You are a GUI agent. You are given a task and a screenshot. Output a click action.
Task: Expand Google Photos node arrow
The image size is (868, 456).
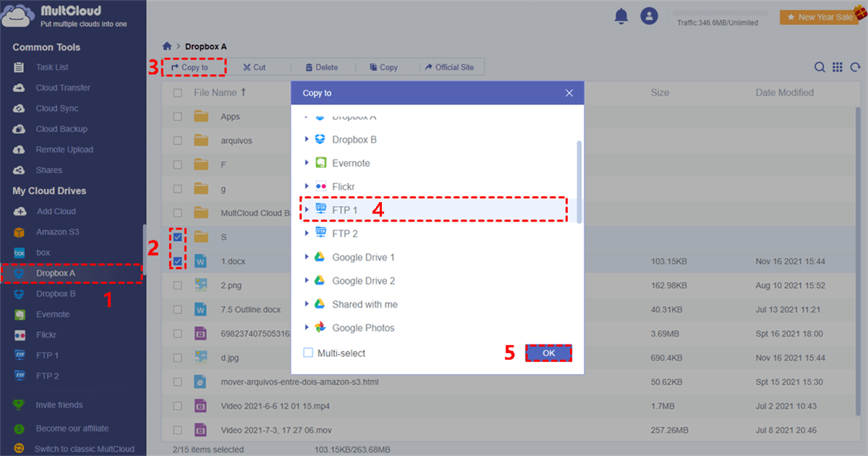point(307,328)
